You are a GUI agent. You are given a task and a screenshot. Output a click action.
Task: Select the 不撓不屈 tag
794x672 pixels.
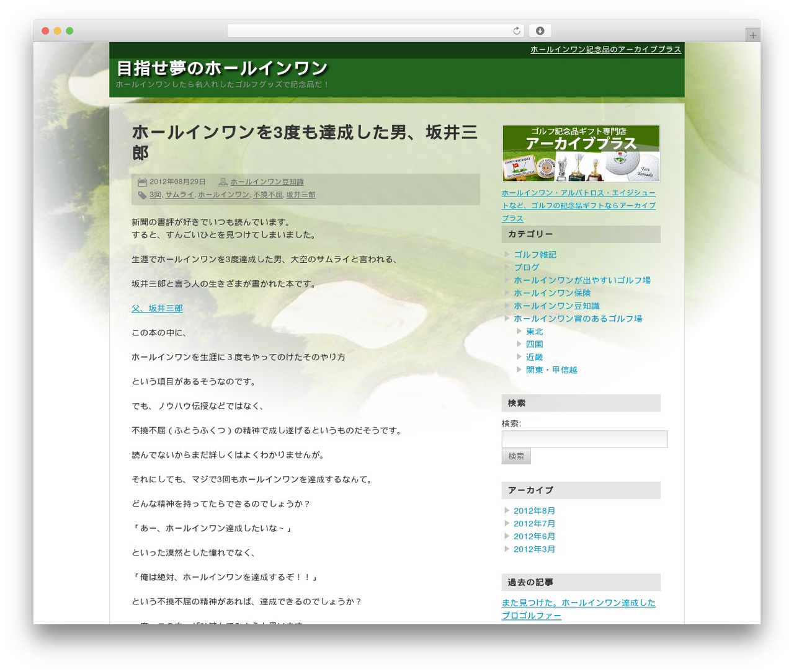point(268,195)
